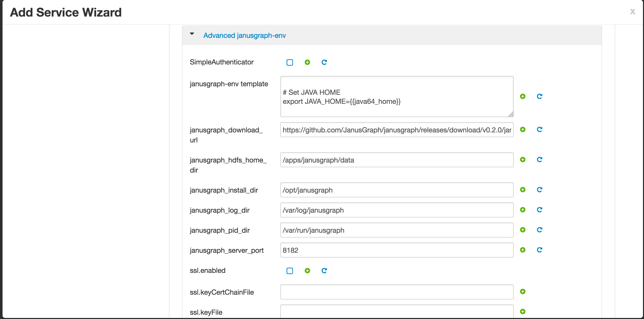Click the janusgraph_download_url input field
Viewport: 644px width, 319px height.
(397, 130)
